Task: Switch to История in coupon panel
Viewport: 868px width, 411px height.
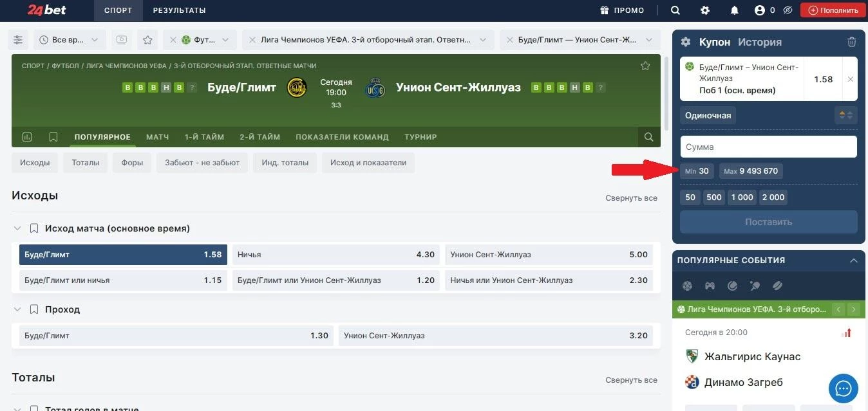Action: pyautogui.click(x=760, y=42)
